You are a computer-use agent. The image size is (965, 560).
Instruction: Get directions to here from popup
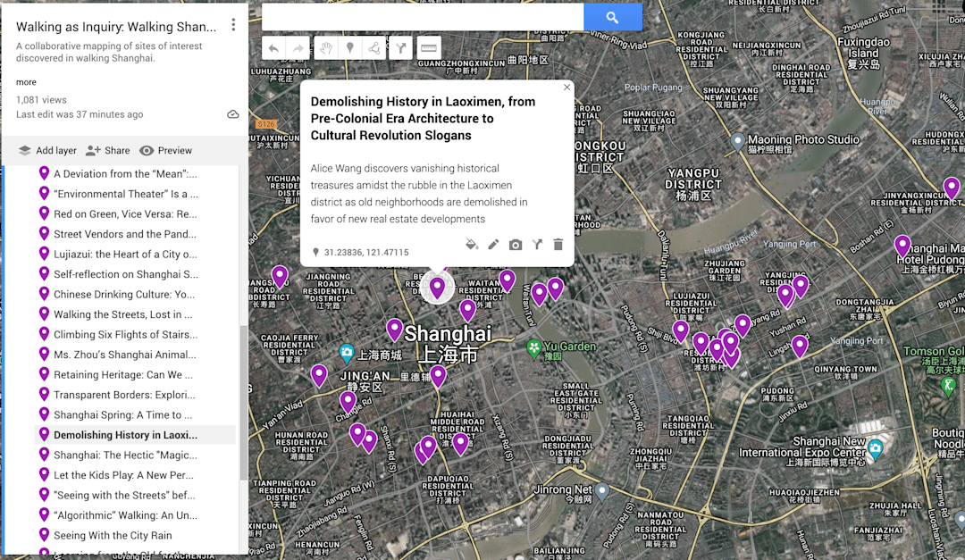coord(537,245)
